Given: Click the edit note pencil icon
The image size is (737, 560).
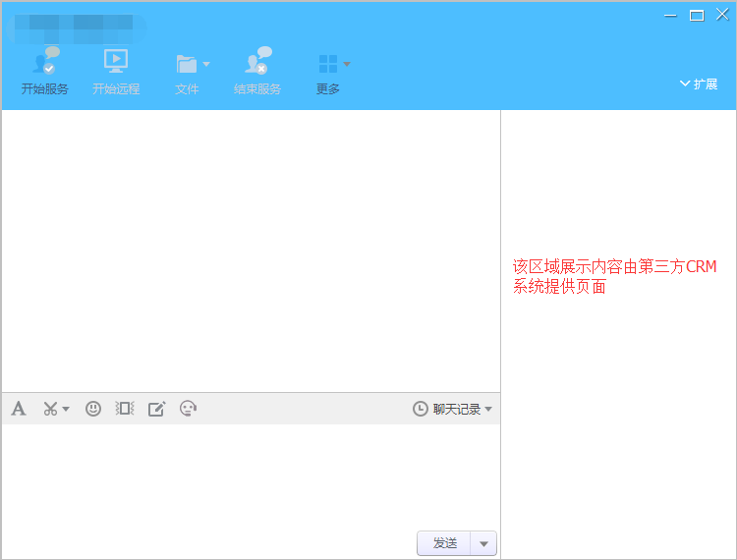Looking at the screenshot, I should (157, 409).
